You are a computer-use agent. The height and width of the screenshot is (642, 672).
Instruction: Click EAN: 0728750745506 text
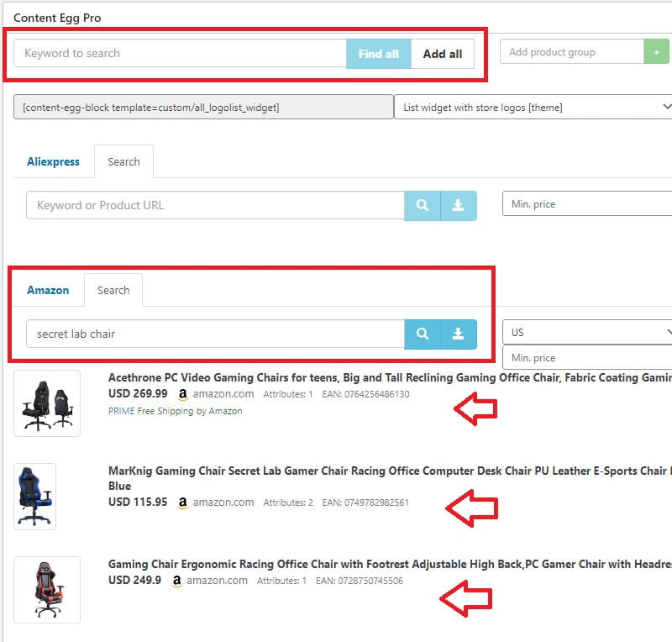pyautogui.click(x=360, y=581)
